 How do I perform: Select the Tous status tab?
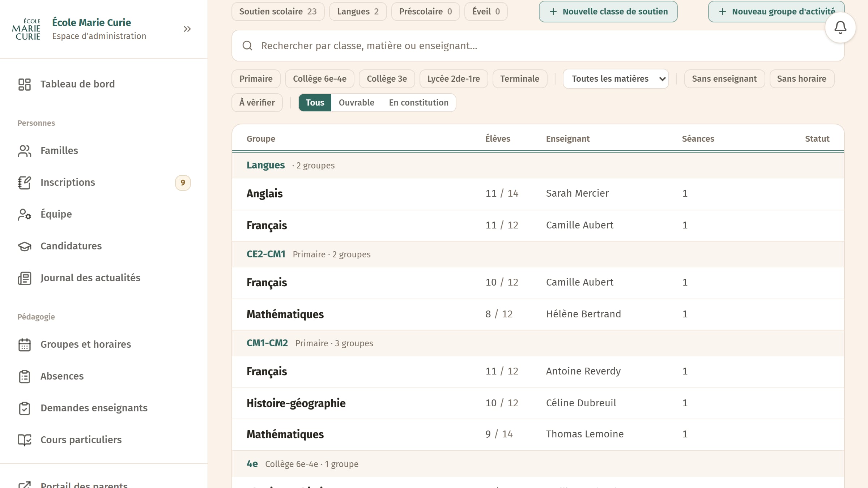[x=315, y=103]
